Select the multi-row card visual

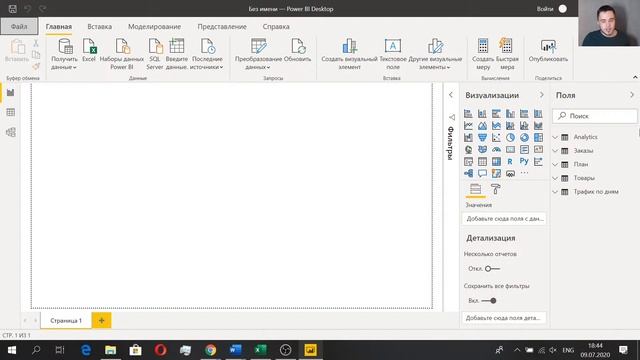[x=524, y=149]
